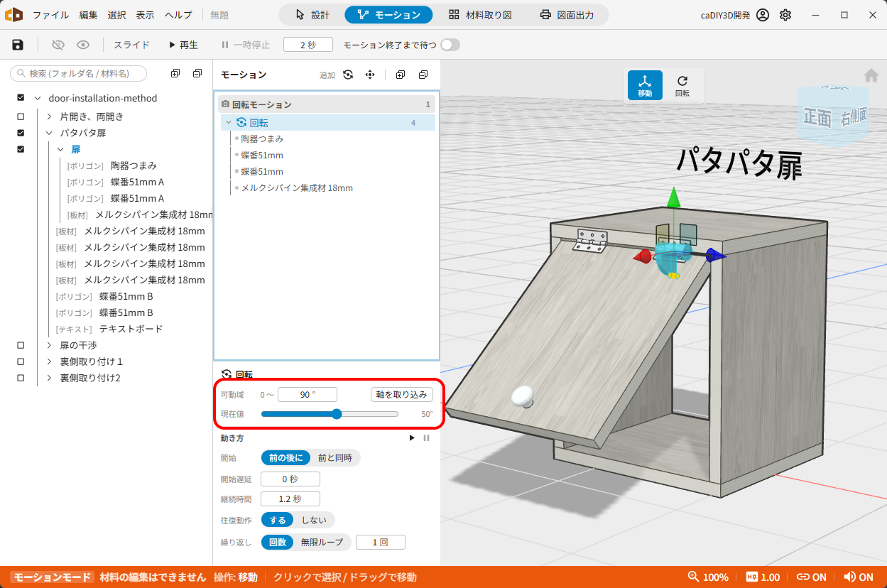Switch to the 材料取り図 tab
This screenshot has height=588, width=887.
(x=481, y=15)
